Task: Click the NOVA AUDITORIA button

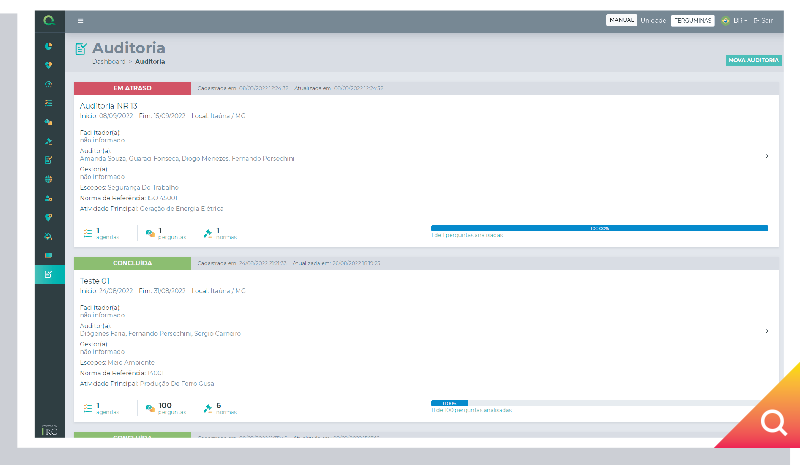Action: coord(753,60)
